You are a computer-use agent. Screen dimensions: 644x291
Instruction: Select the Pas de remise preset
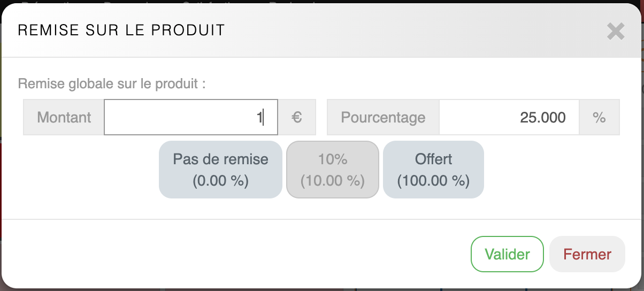point(220,170)
